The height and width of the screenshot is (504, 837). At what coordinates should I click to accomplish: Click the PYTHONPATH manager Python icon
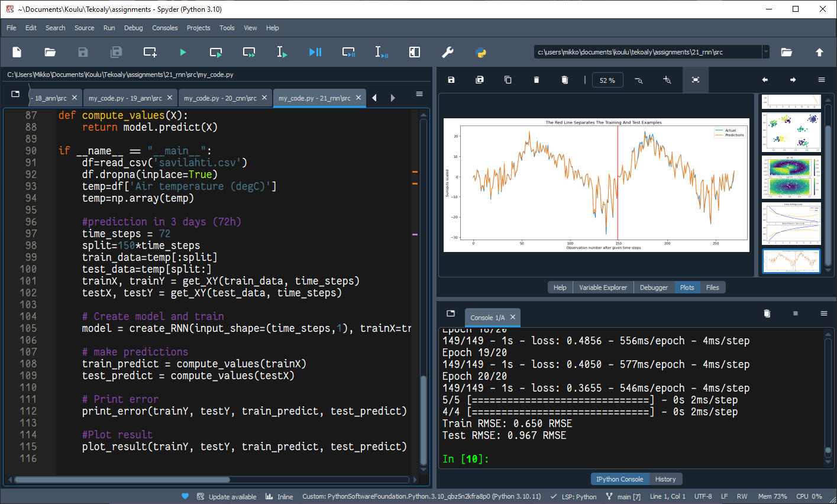click(481, 52)
